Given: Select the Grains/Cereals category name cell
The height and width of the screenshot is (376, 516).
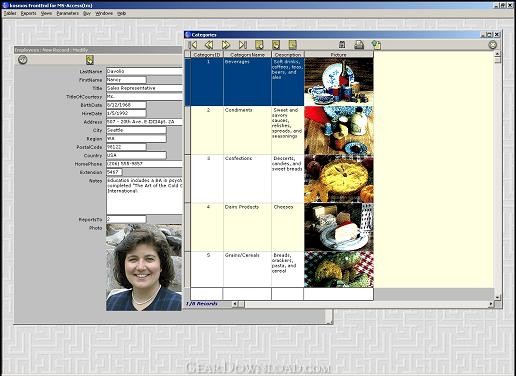Looking at the screenshot, I should pos(247,269).
